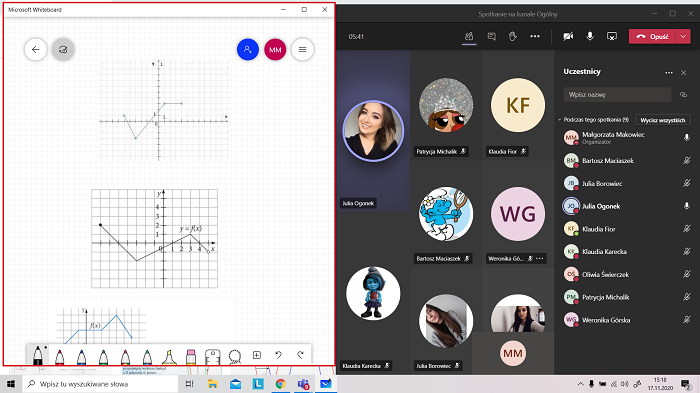The image size is (700, 393).
Task: Select the lasso selection tool
Action: [235, 356]
